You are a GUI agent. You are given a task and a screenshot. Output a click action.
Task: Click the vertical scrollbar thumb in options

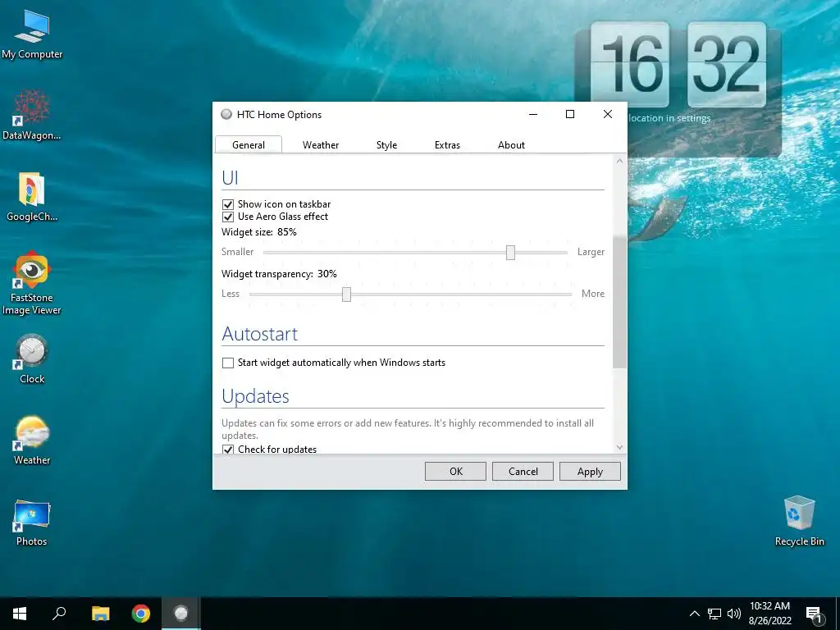[x=620, y=301]
